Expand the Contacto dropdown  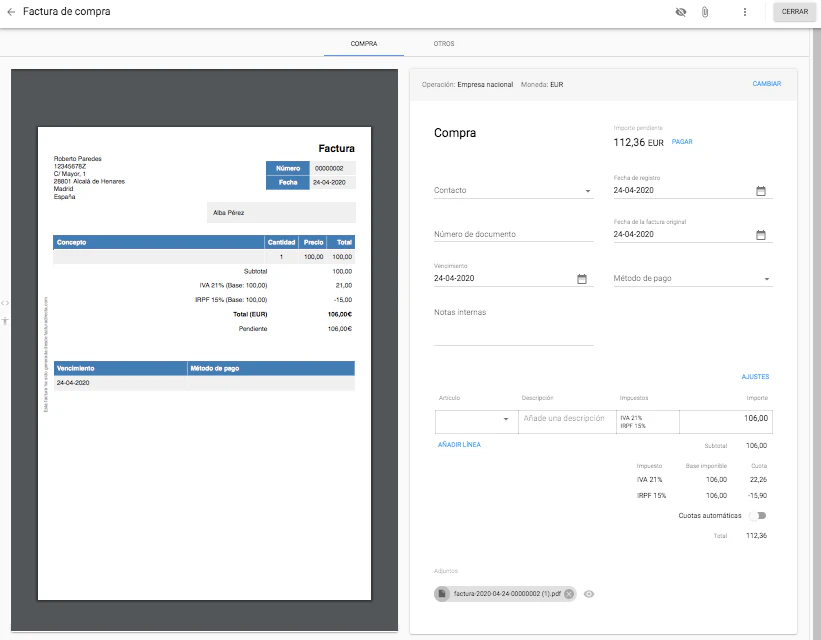(x=587, y=191)
